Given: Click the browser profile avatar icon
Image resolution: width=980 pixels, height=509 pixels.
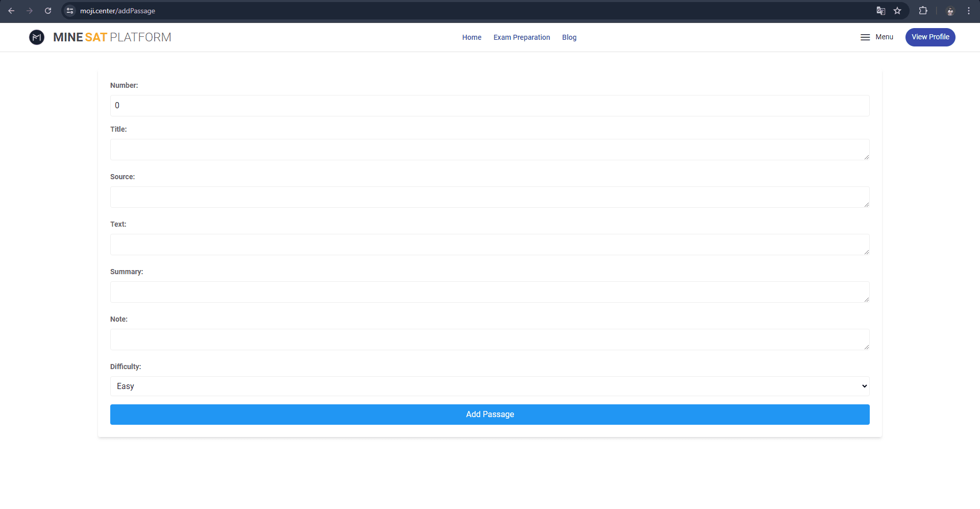Looking at the screenshot, I should [950, 10].
